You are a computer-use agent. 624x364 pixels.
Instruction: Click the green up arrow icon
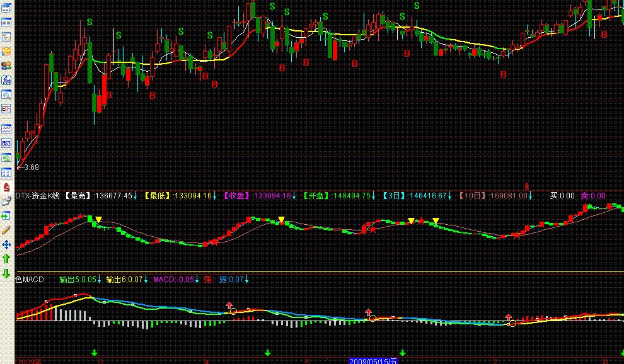6,259
